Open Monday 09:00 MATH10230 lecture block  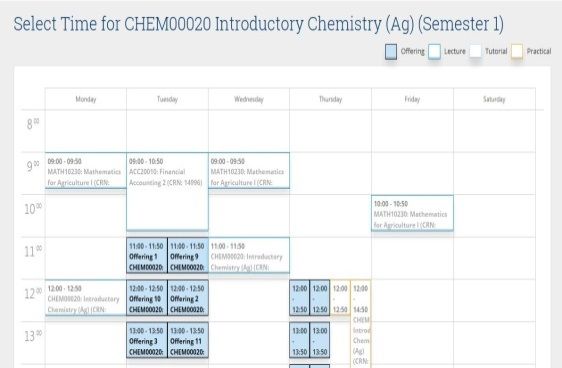(86, 171)
